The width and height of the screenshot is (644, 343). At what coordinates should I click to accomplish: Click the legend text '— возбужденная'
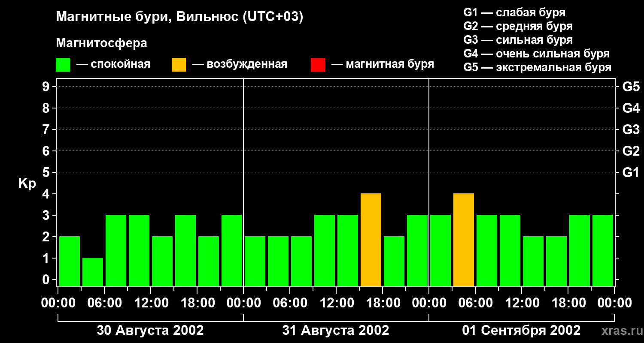coord(240,64)
